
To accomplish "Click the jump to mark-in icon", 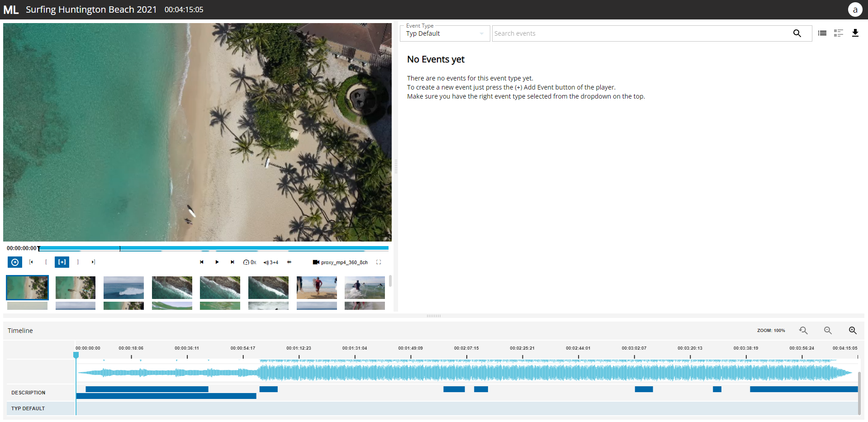I will coord(31,262).
